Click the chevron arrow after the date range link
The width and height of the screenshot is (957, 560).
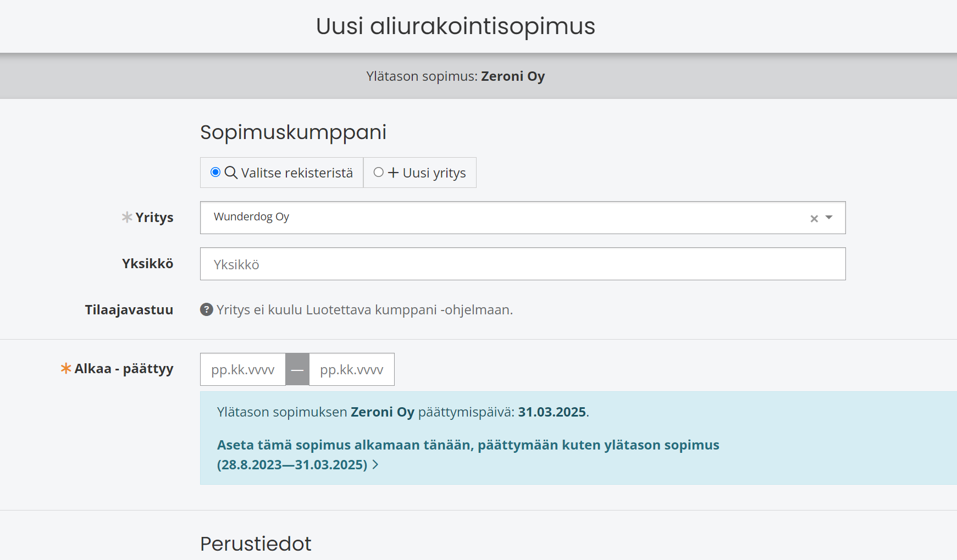[375, 464]
